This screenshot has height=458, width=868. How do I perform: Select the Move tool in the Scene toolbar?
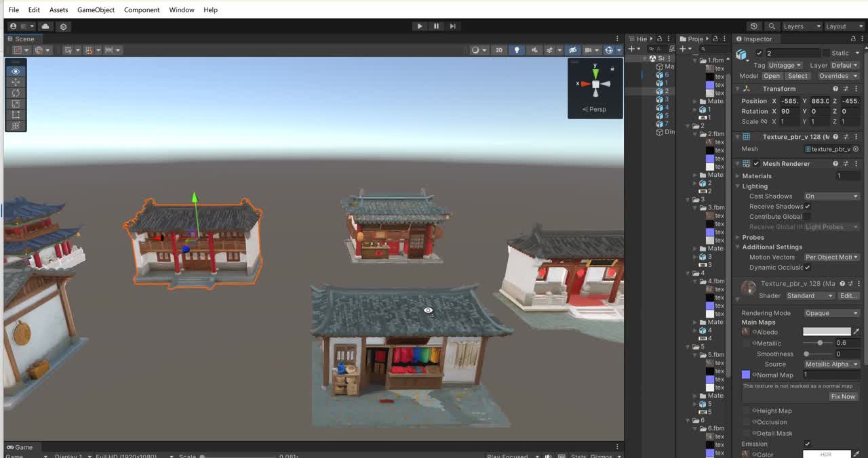[16, 83]
